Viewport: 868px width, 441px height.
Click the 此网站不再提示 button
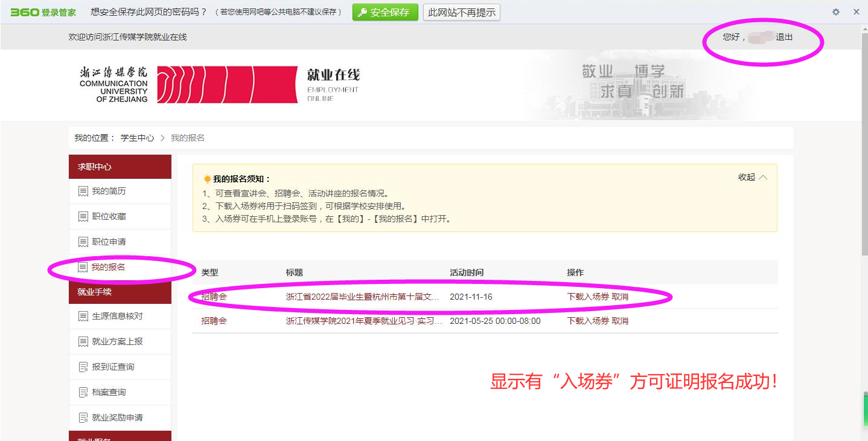click(x=462, y=12)
